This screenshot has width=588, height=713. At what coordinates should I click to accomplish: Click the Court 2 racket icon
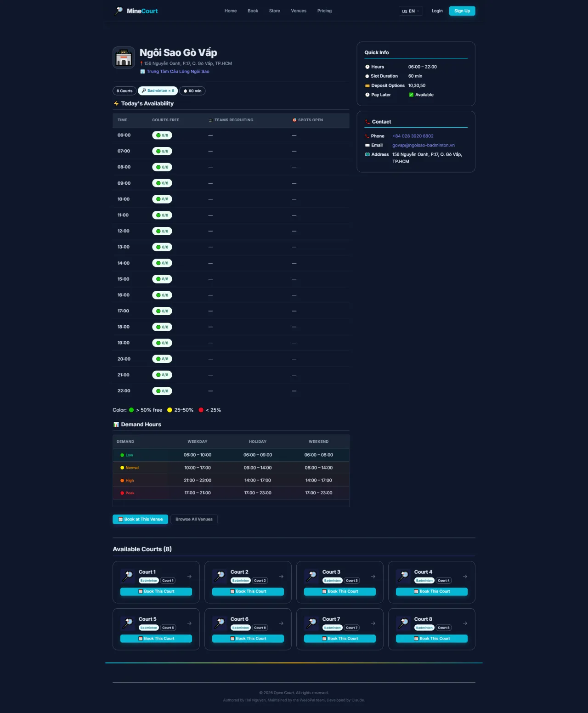tap(220, 576)
